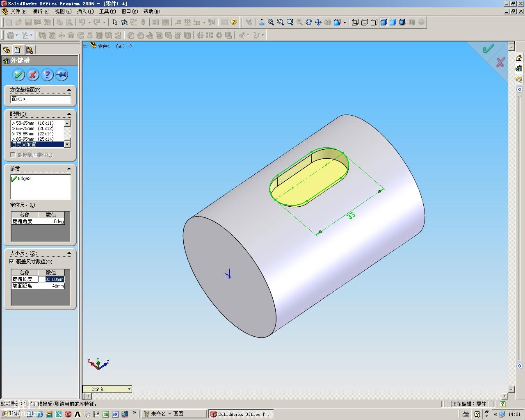Screen dimensions: 525x420
Task: Click the selection filter toggle icon
Action: (124, 22)
